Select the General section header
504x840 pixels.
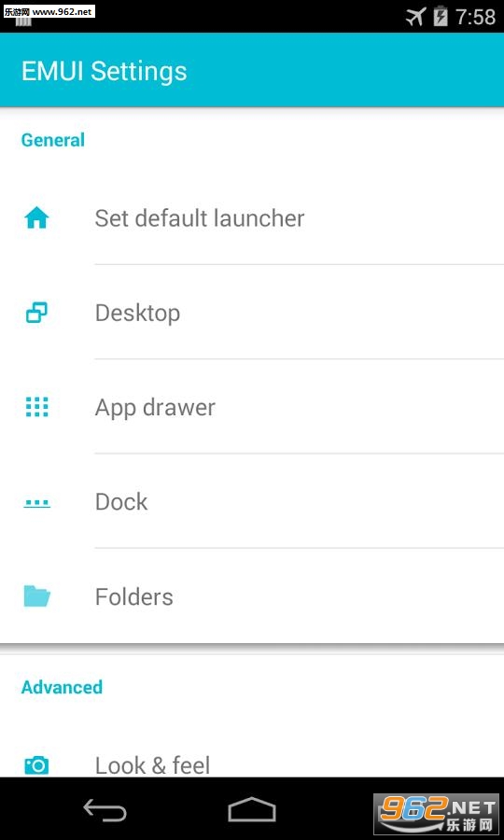(53, 140)
